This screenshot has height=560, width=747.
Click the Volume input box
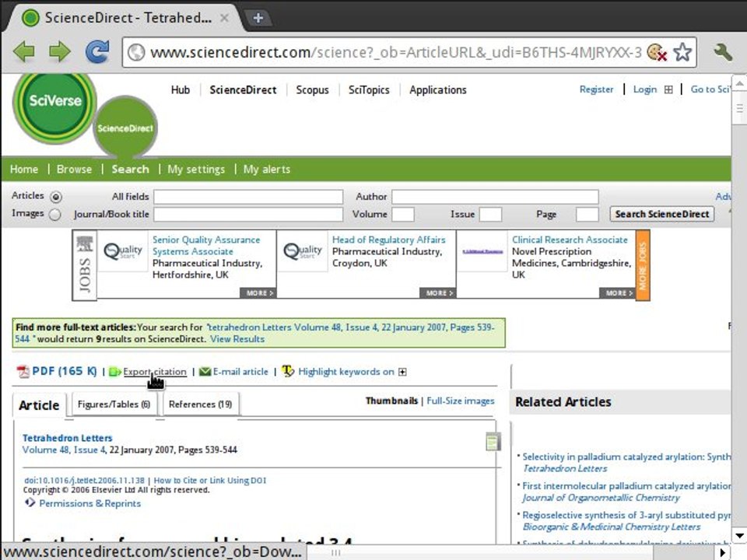(403, 215)
